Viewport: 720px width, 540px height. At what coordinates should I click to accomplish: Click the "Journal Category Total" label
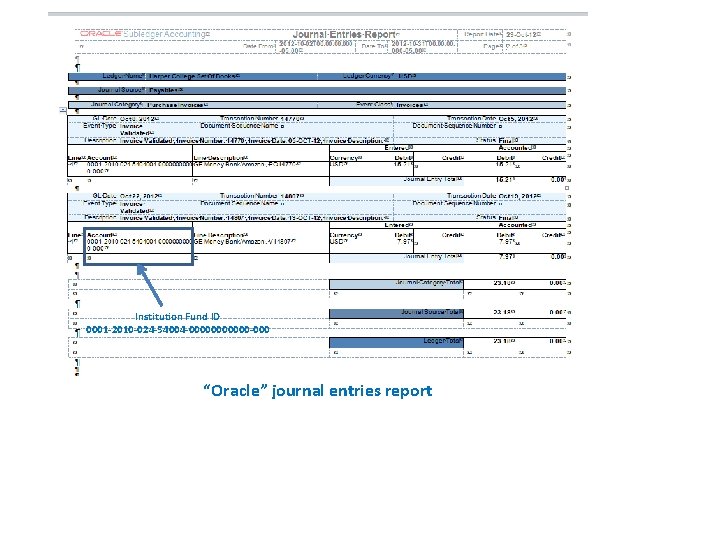click(x=429, y=283)
